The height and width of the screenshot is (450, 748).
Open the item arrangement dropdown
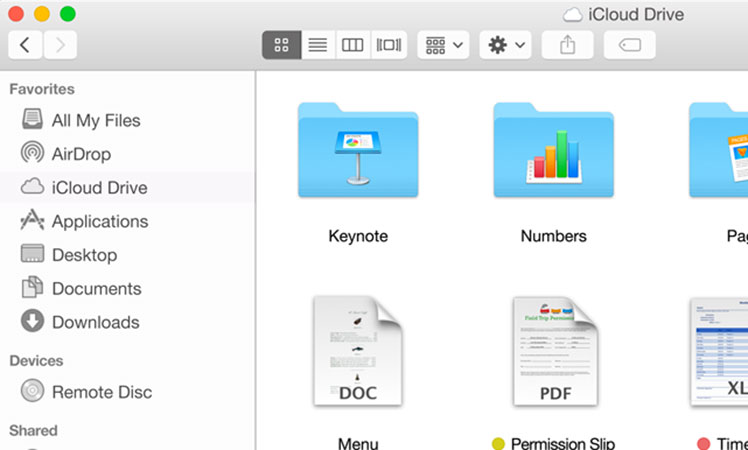(x=443, y=45)
